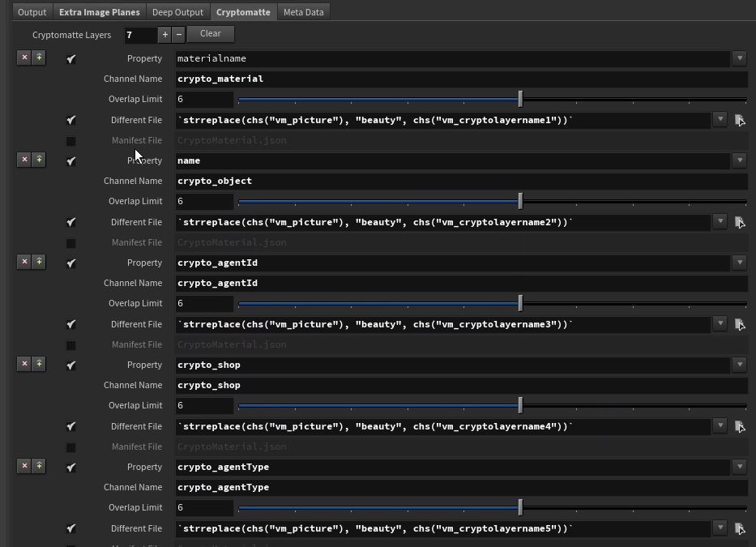Adjust Overlap Limit slider for crypto_object

[493, 202]
